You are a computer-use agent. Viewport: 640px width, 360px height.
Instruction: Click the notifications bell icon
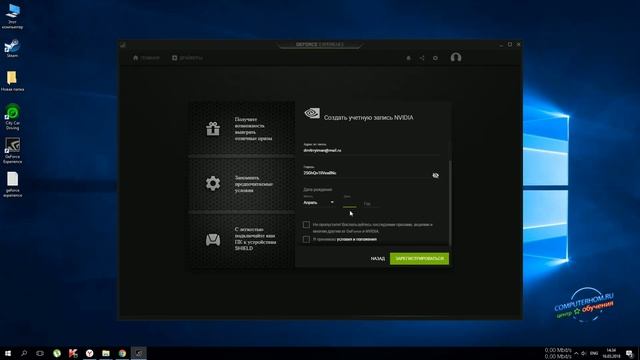coord(408,58)
